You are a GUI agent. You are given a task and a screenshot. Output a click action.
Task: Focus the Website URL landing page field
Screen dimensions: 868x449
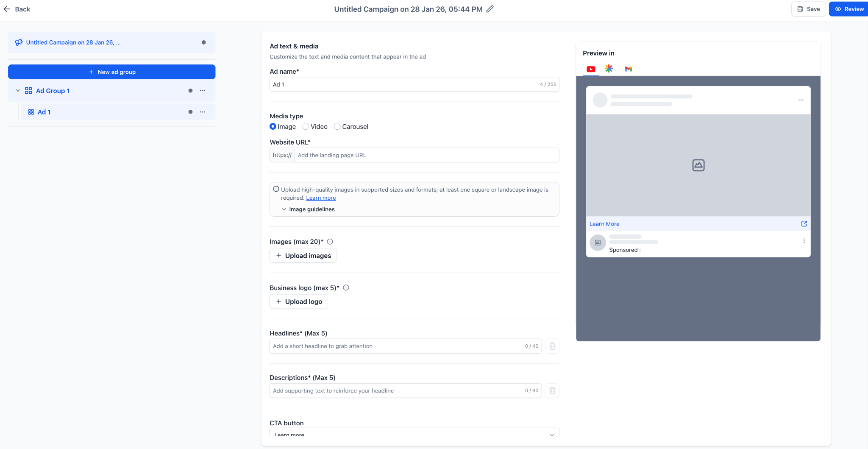[427, 155]
